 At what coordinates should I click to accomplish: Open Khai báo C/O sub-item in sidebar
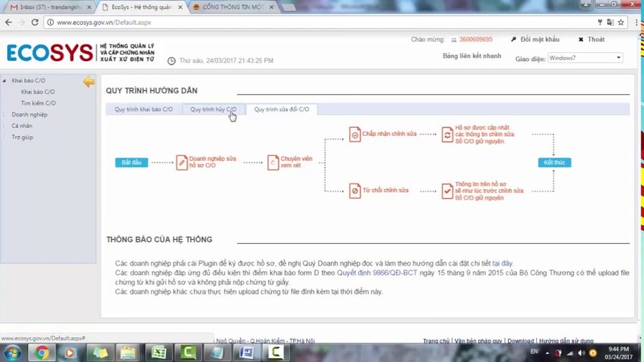click(x=38, y=92)
